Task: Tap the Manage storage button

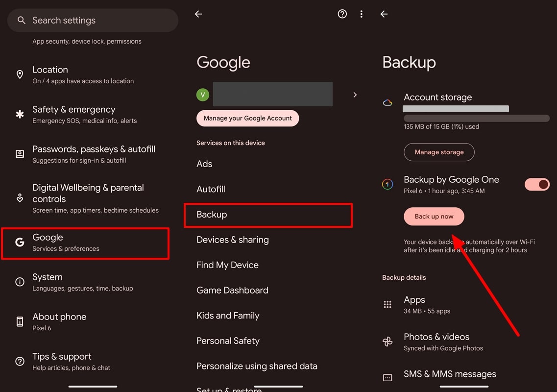Action: click(439, 152)
